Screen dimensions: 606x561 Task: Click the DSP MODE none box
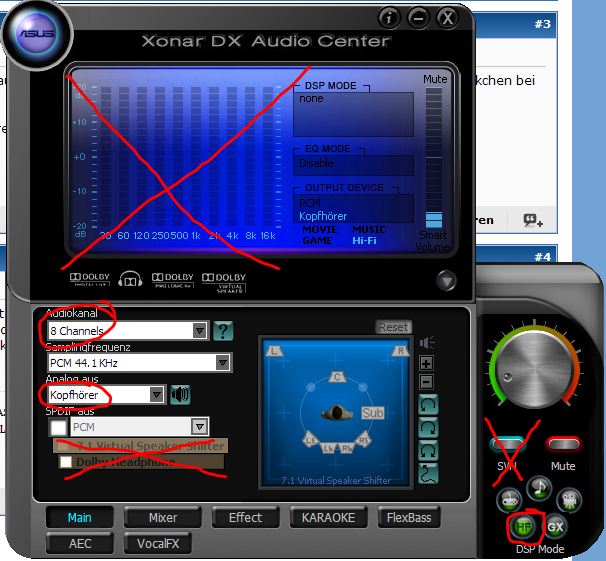tap(353, 114)
